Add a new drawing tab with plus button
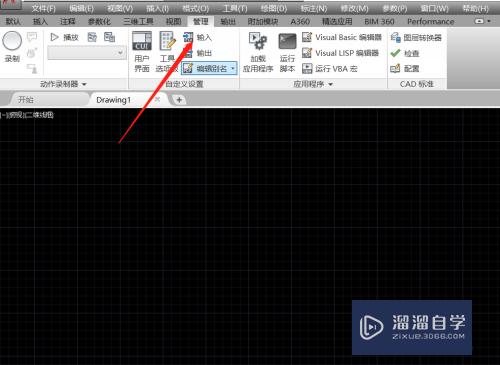 (179, 100)
